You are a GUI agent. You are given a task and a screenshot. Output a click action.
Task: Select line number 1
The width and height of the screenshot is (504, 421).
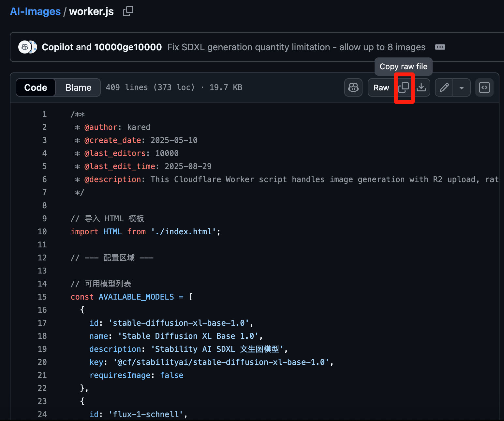45,114
